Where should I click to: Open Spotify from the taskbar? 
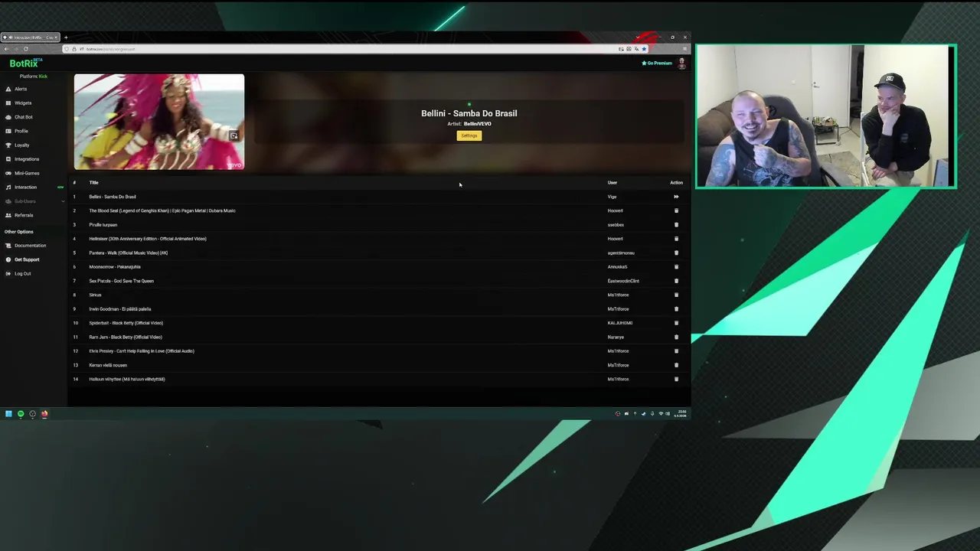click(21, 414)
